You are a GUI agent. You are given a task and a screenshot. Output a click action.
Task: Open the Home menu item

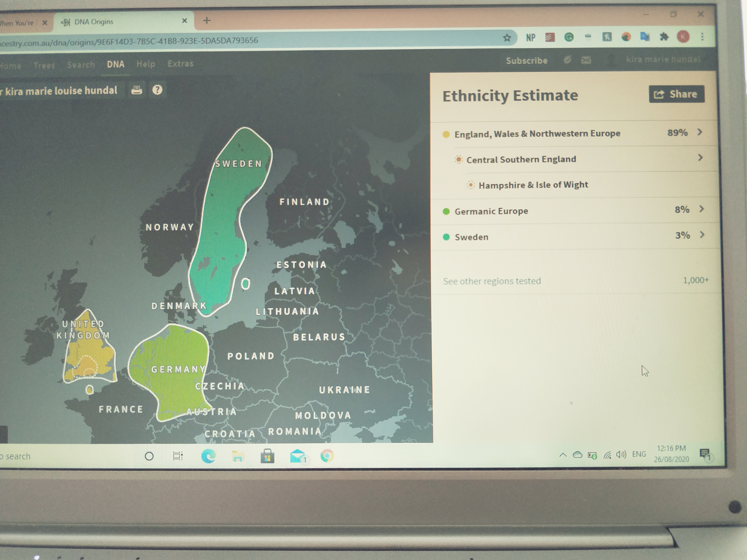point(11,65)
